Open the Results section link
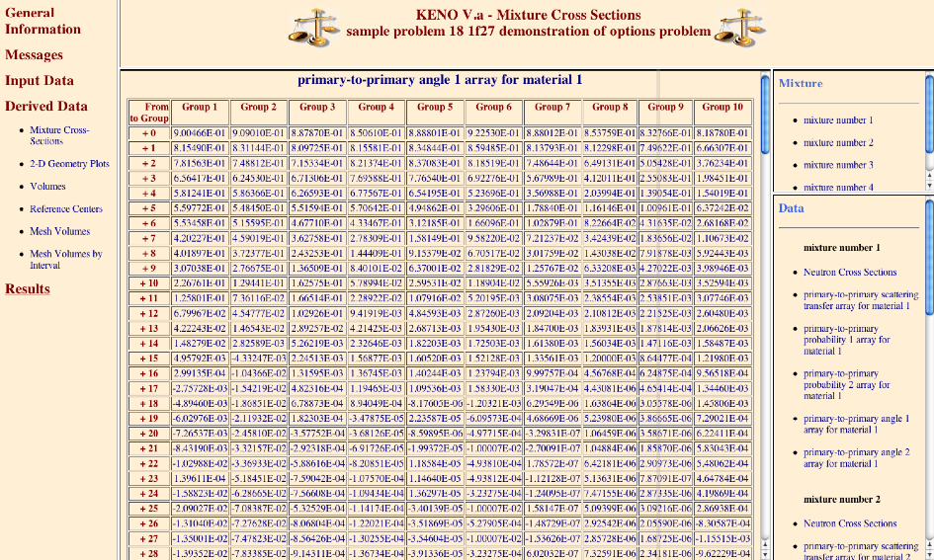934x560 pixels. 28,288
